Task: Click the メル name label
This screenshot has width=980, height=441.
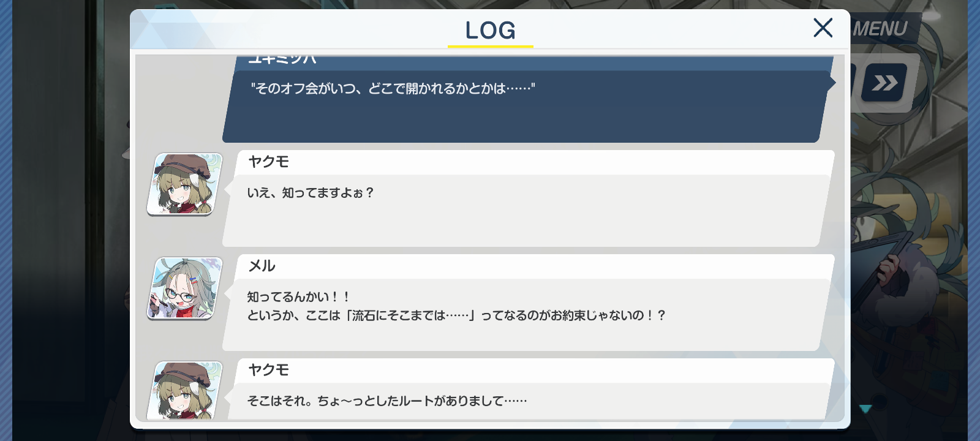Action: tap(262, 266)
